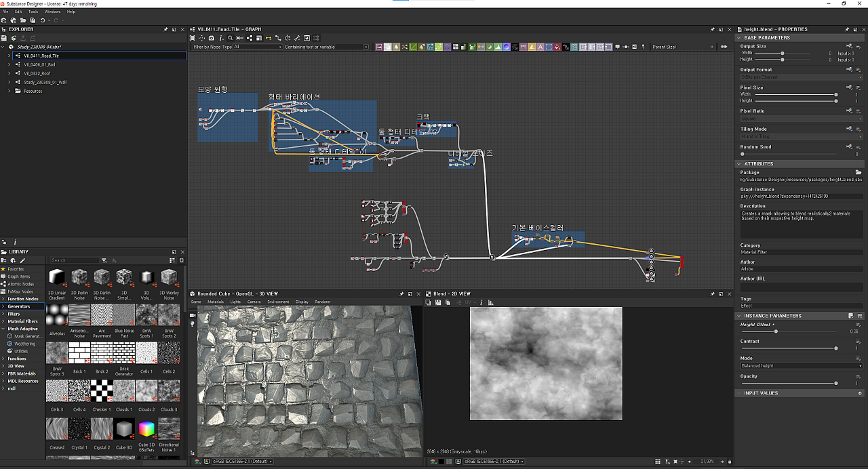Add a Blend node from the graph toolbar

388,47
